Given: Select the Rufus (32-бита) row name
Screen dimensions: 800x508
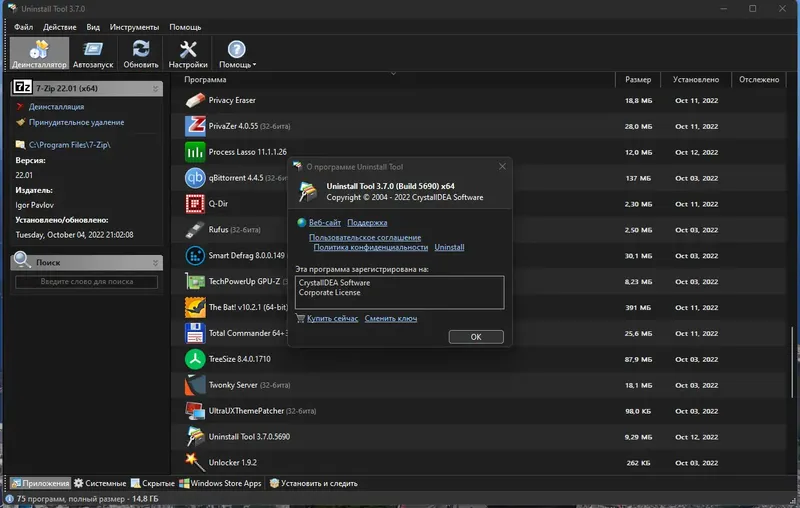Looking at the screenshot, I should (x=234, y=230).
